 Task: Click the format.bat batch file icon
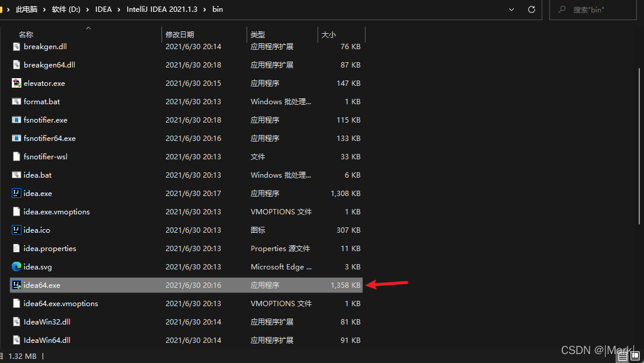[16, 101]
